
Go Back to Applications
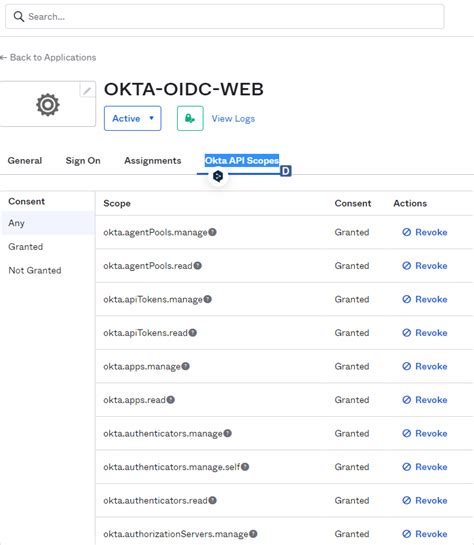point(48,57)
